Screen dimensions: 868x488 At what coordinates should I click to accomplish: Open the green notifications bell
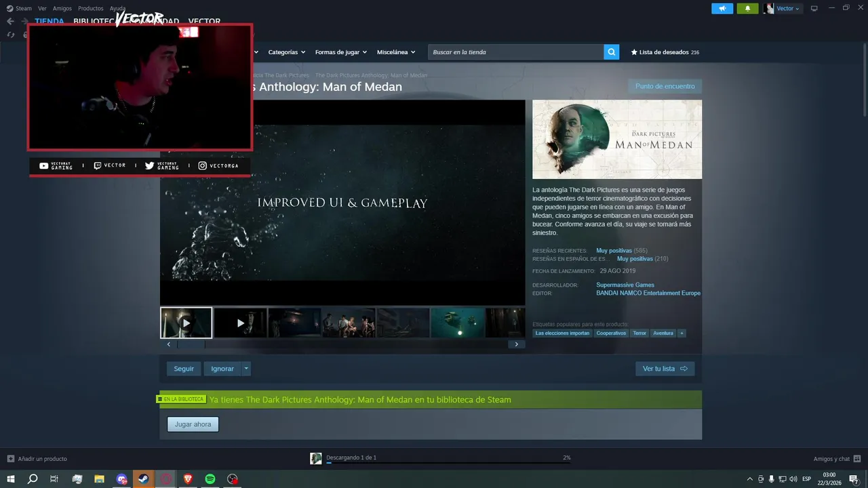tap(747, 8)
